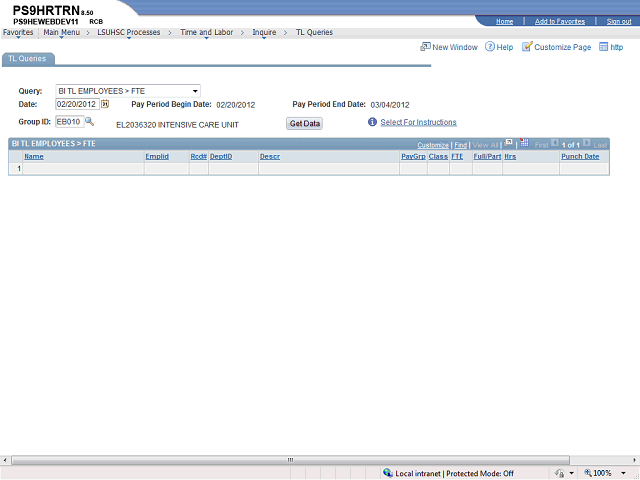The height and width of the screenshot is (480, 640).
Task: Click the Pay Period End Date value 03/04/2012
Action: pos(390,105)
